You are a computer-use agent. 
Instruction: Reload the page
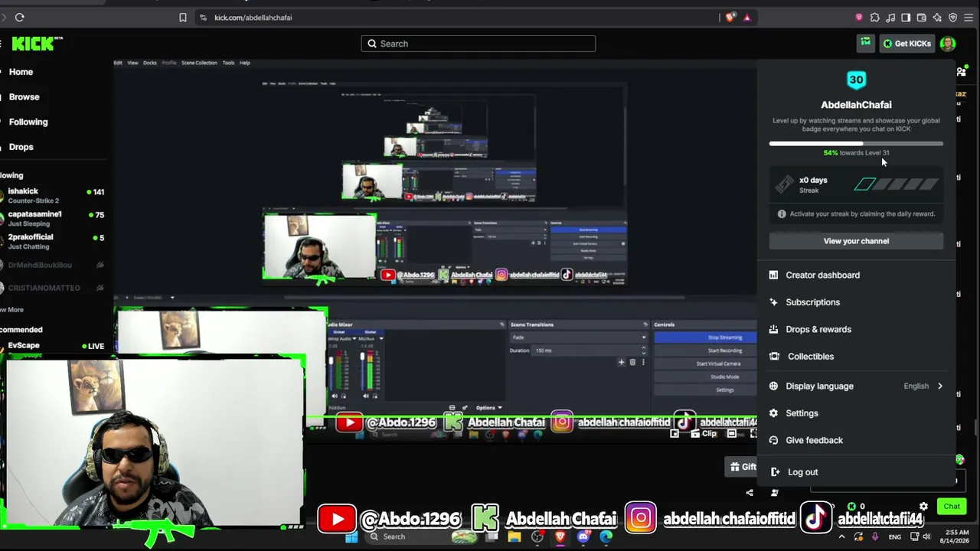point(20,18)
